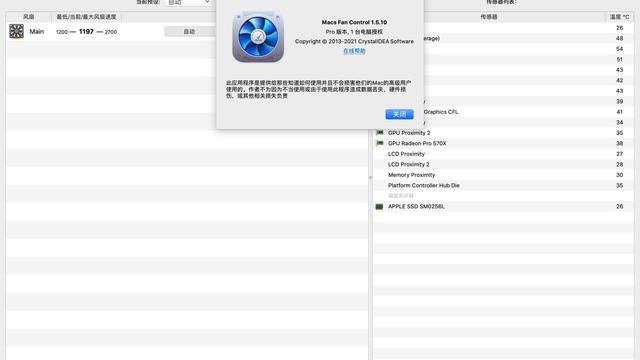This screenshot has height=360, width=640.
Task: Click the temperature 41 on the Graphics CFL row
Action: [x=619, y=112]
